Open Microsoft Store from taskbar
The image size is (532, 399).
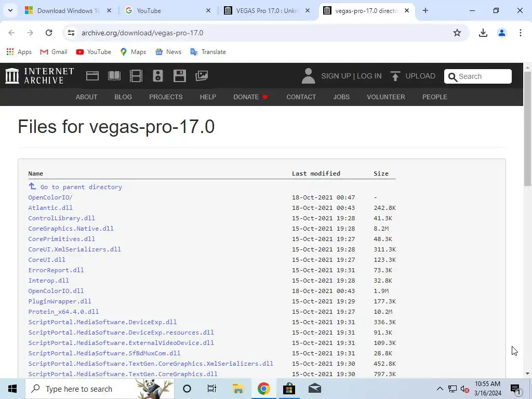click(289, 389)
